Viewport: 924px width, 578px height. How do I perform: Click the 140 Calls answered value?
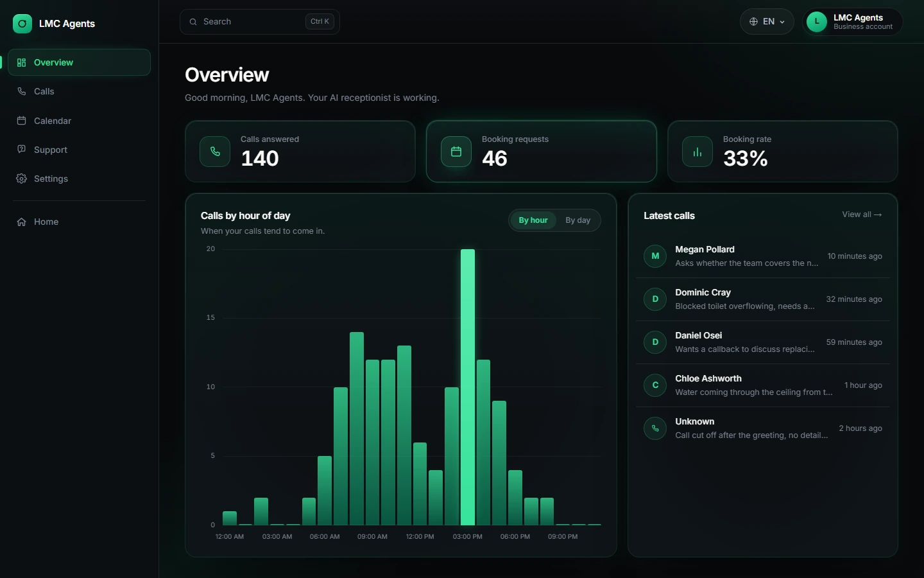(x=260, y=159)
